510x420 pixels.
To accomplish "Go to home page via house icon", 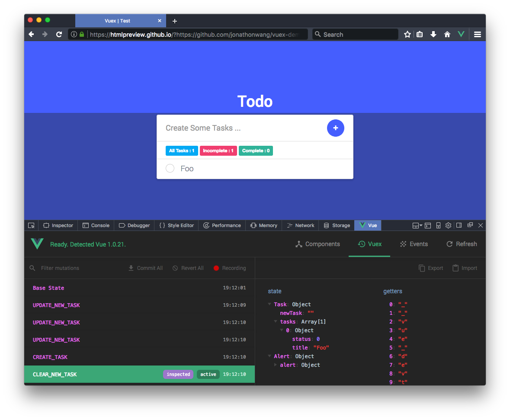I will click(x=447, y=34).
